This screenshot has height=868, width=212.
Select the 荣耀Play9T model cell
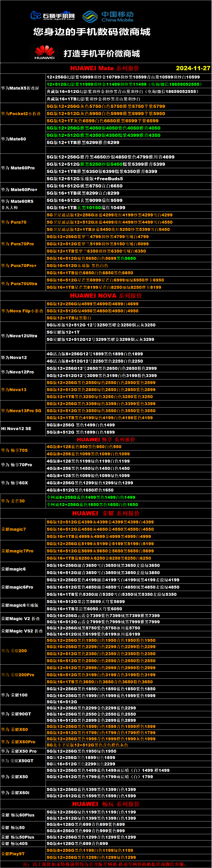[23, 854]
